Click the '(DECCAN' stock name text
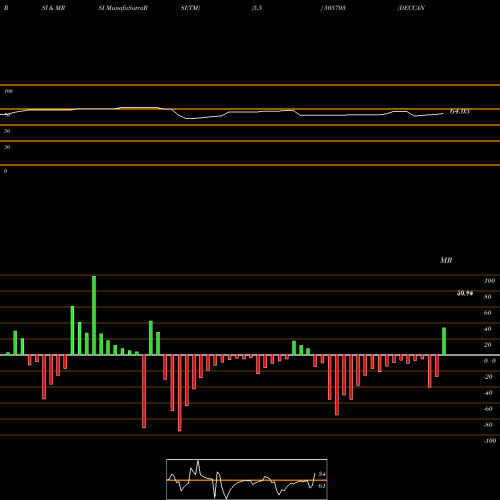The width and height of the screenshot is (500, 500). click(411, 8)
